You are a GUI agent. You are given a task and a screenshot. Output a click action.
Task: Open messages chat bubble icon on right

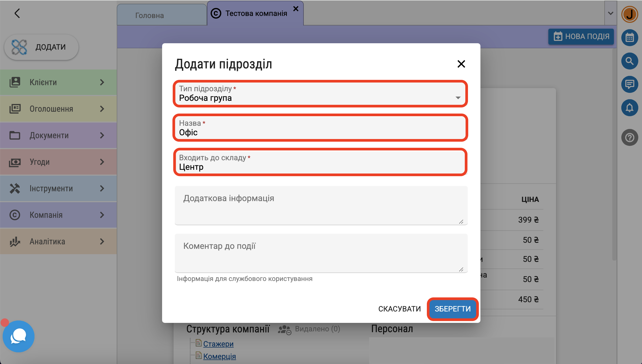tap(629, 84)
